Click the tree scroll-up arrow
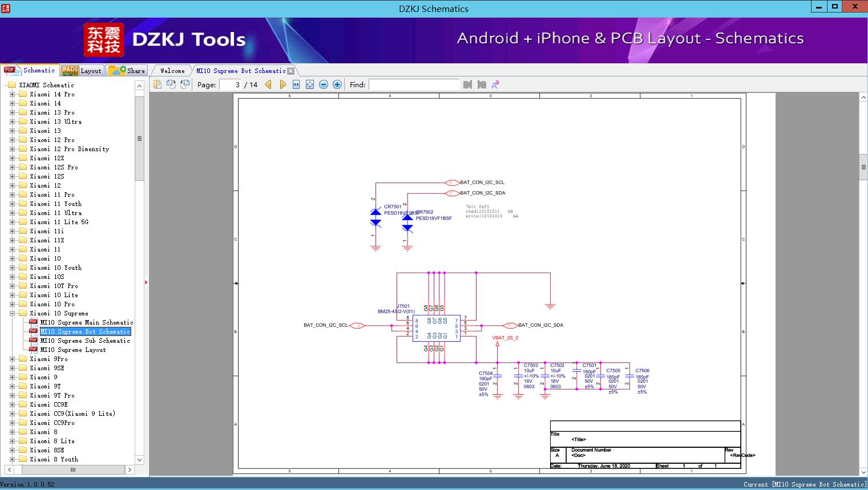Viewport: 868px width, 490px height. point(139,86)
